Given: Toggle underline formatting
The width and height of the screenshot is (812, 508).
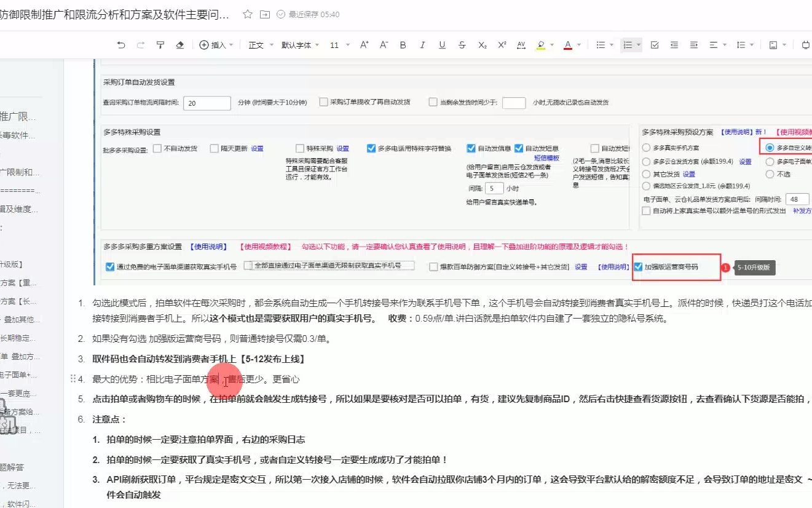Looking at the screenshot, I should tap(442, 45).
